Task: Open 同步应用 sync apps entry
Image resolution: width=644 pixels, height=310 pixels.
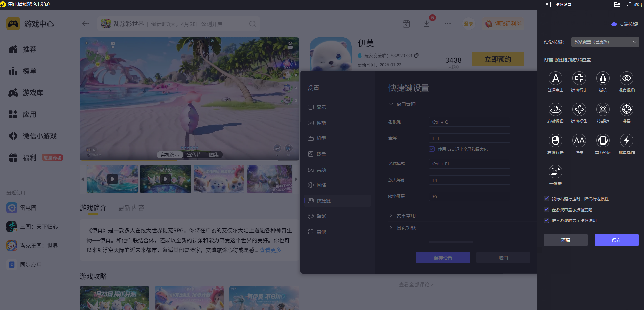Action: click(24, 265)
